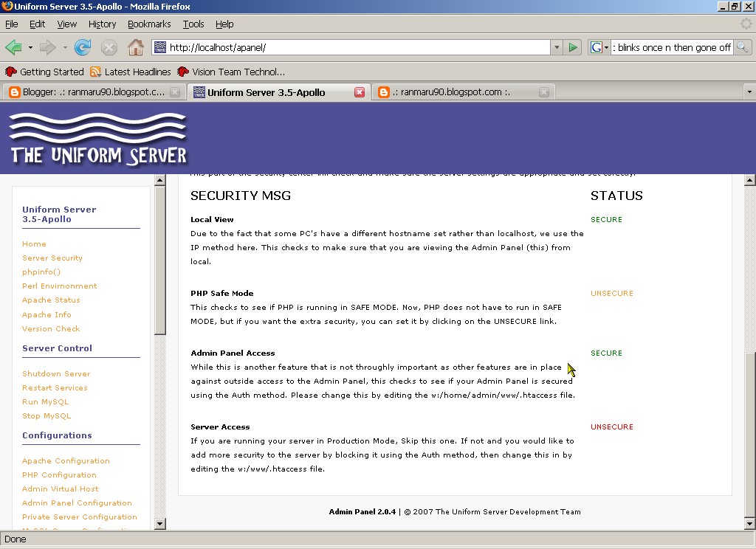Click the UNSECURE status link for PHP Safe Mode

click(x=612, y=293)
